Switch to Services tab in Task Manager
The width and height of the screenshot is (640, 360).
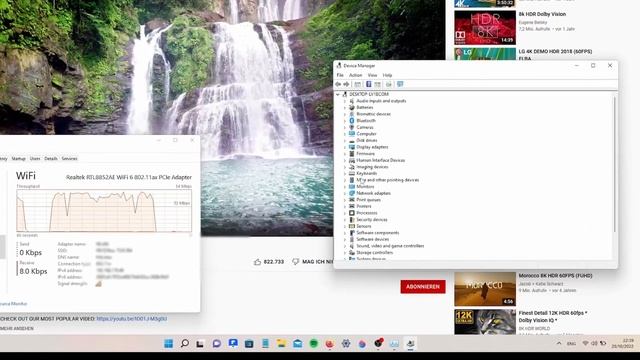pos(69,158)
